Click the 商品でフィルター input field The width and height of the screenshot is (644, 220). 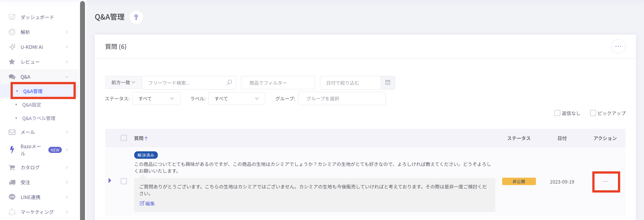[x=278, y=83]
